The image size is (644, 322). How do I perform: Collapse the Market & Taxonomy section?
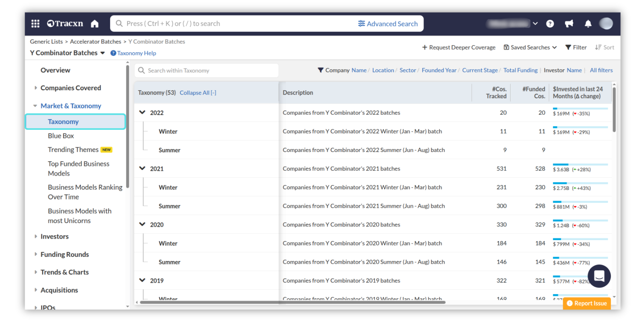(35, 106)
